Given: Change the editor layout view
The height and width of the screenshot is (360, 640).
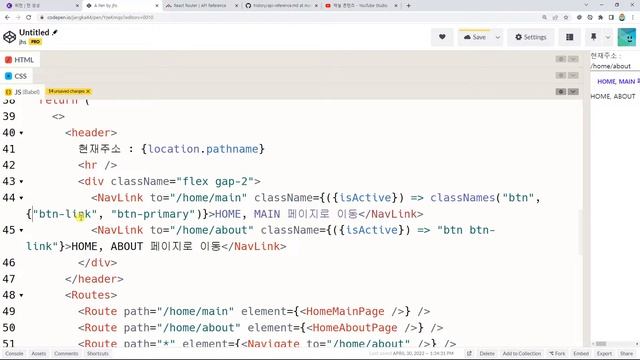Looking at the screenshot, I should (x=569, y=37).
